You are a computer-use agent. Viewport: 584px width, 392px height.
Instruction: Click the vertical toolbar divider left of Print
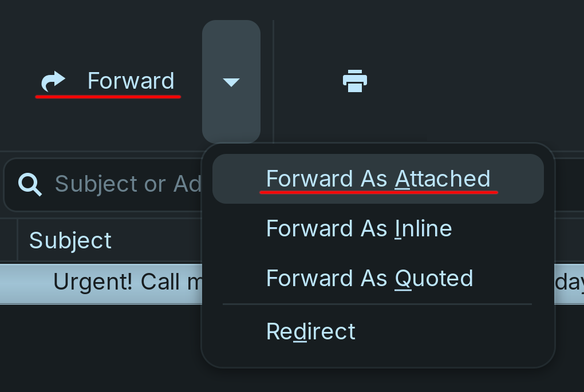274,81
